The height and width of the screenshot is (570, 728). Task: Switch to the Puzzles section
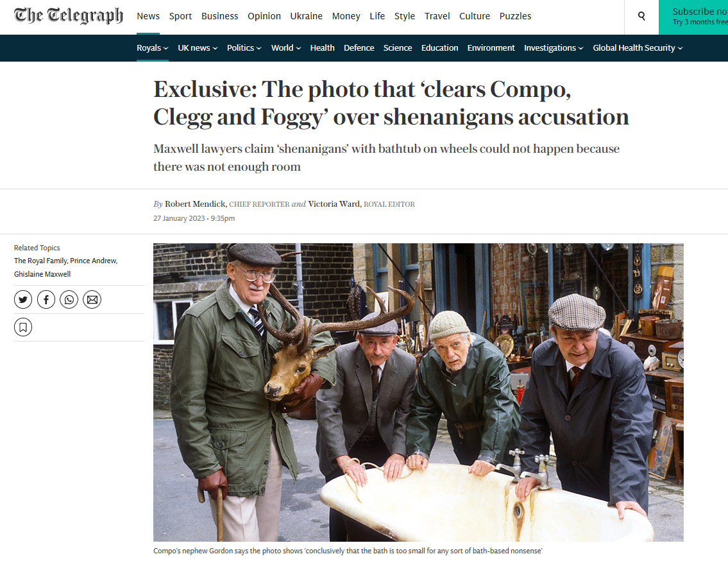pyautogui.click(x=515, y=16)
